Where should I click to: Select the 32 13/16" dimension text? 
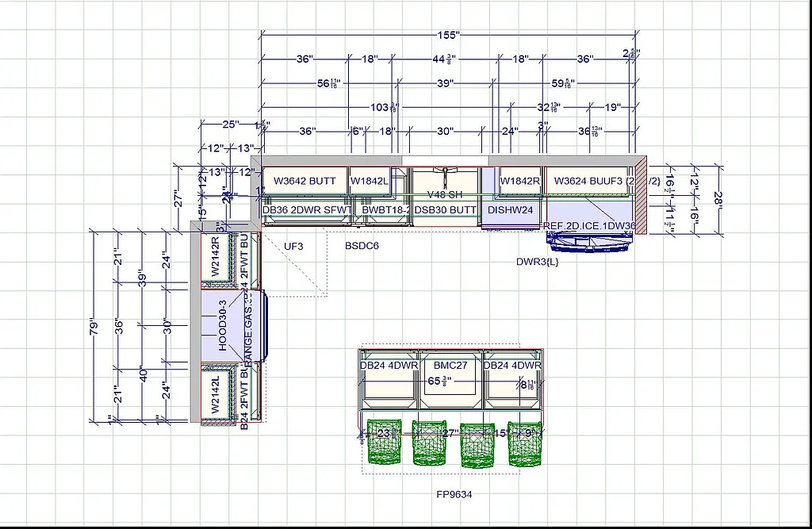(549, 107)
